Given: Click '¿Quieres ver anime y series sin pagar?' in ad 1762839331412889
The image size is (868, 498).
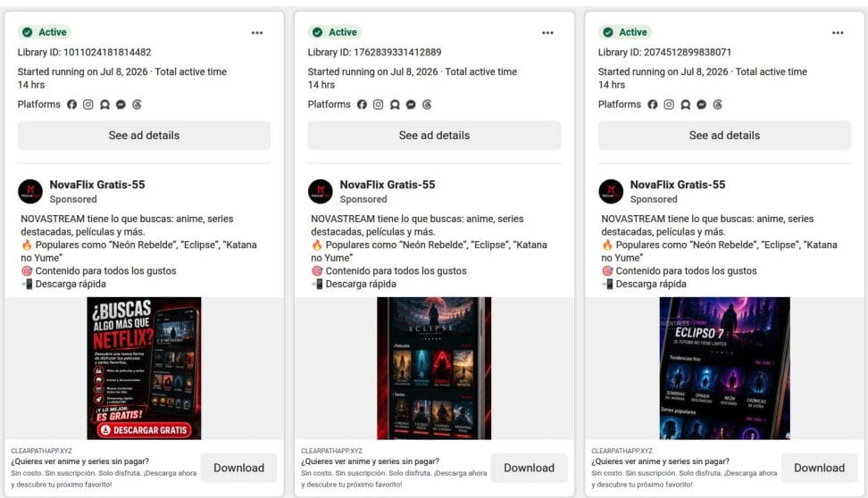Looking at the screenshot, I should tap(370, 461).
